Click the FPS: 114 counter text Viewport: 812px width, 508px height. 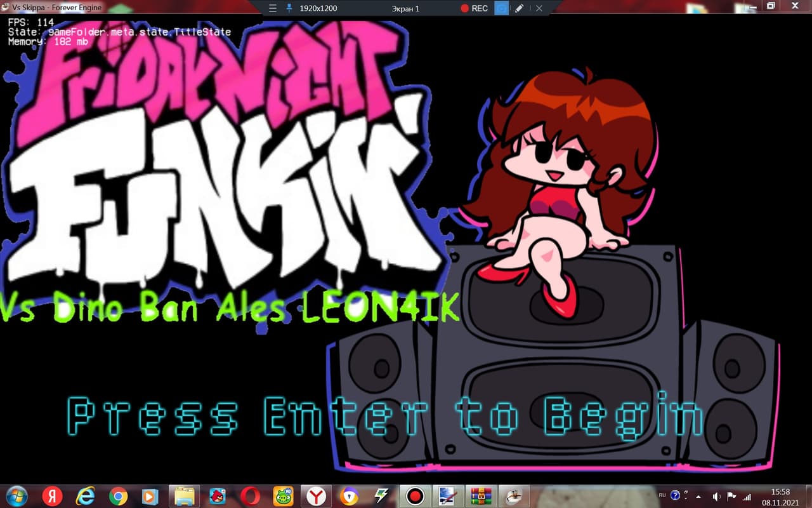click(30, 22)
